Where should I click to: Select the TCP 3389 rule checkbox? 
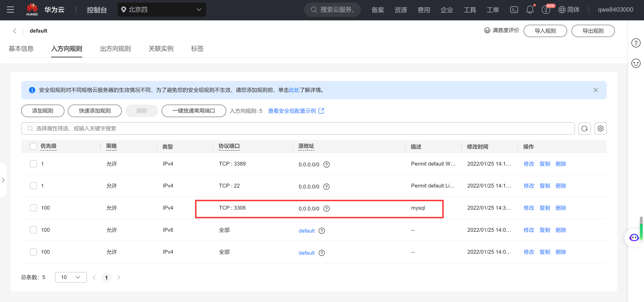[33, 164]
